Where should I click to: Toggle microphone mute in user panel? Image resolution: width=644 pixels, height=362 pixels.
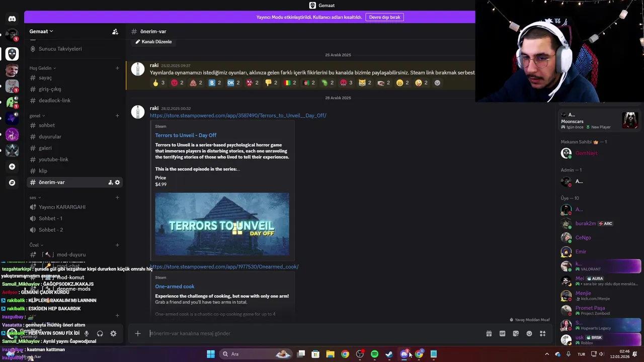click(87, 333)
